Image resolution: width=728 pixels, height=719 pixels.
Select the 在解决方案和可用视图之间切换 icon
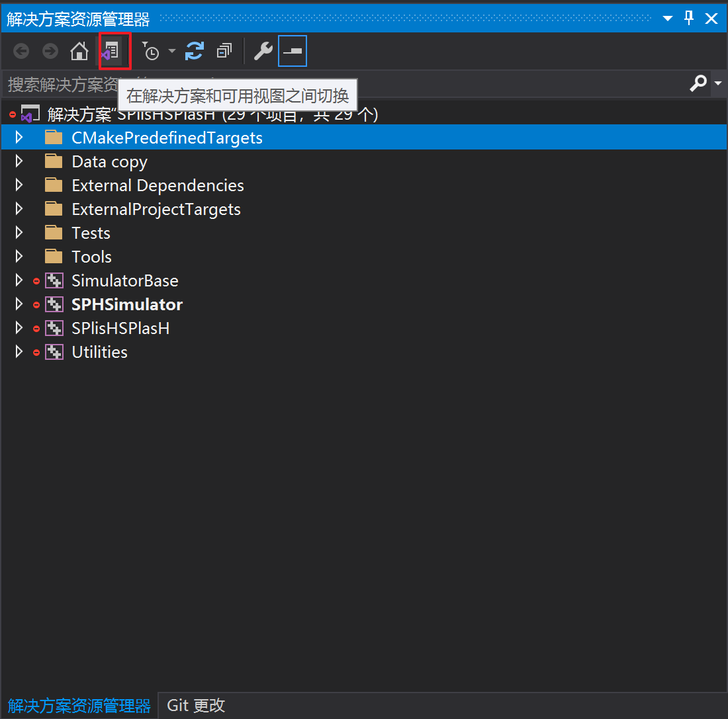tap(114, 51)
